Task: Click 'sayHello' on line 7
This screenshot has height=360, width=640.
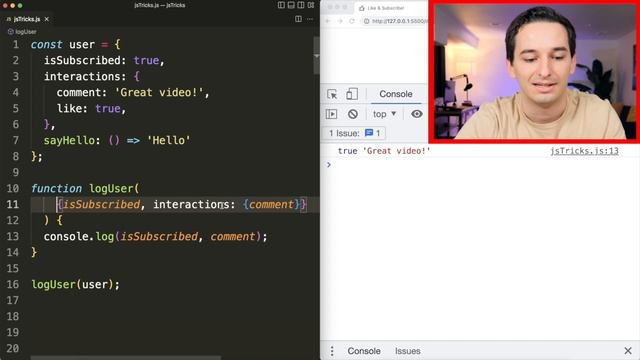Action: [x=69, y=140]
